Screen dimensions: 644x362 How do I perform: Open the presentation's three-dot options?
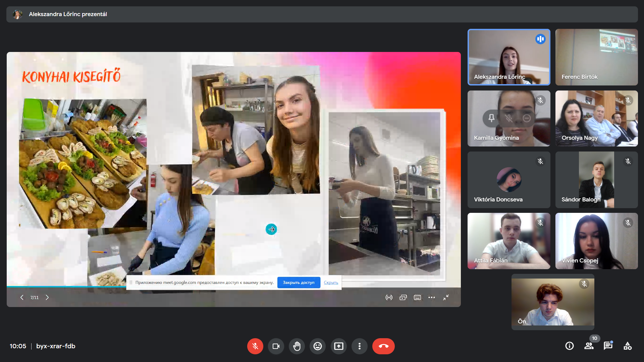(432, 298)
